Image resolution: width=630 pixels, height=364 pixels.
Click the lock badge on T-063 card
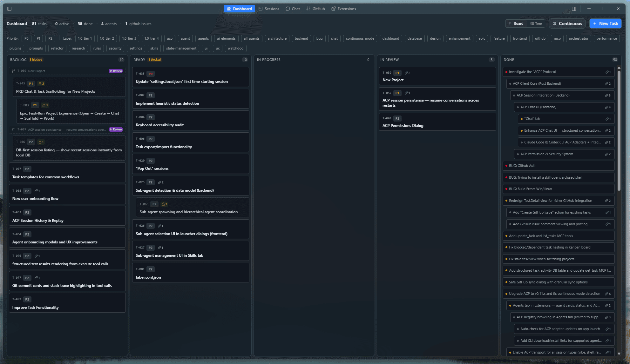164,204
